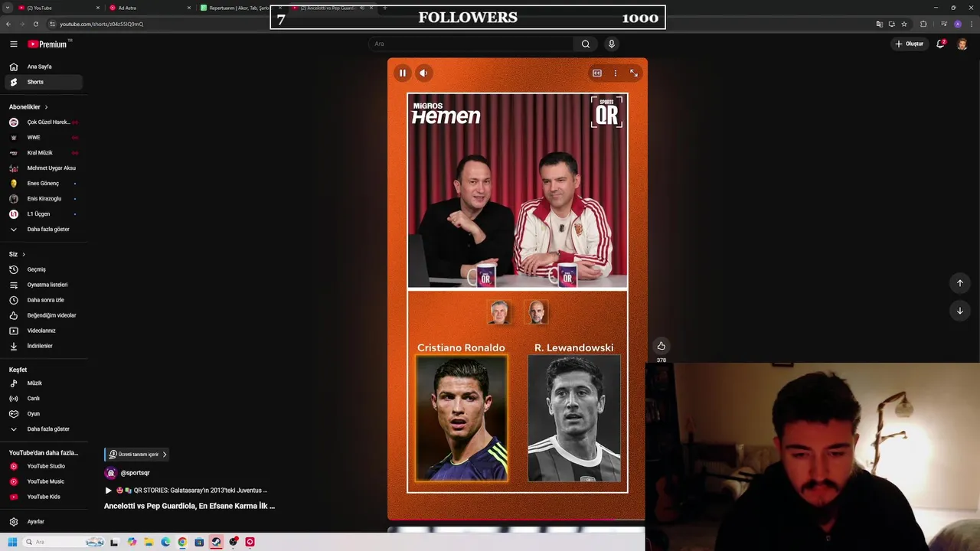Open Oynatma listeleri playlists
Viewport: 980px width, 551px height.
(x=44, y=285)
